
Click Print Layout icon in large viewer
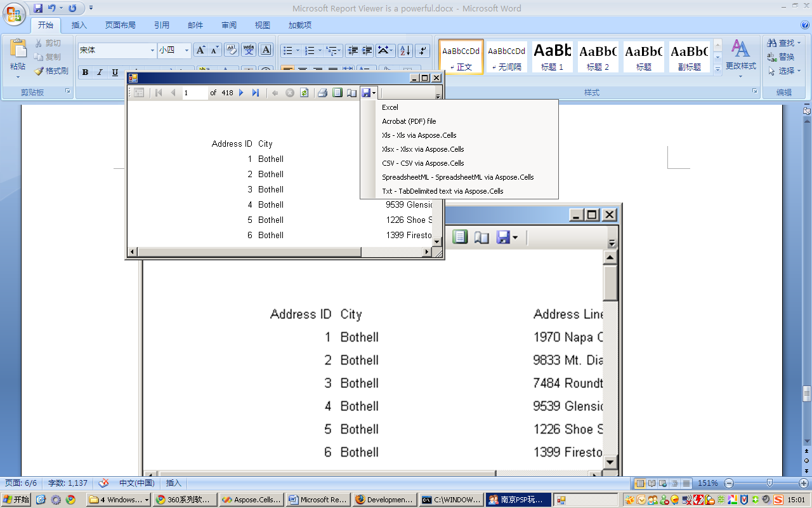coord(460,237)
